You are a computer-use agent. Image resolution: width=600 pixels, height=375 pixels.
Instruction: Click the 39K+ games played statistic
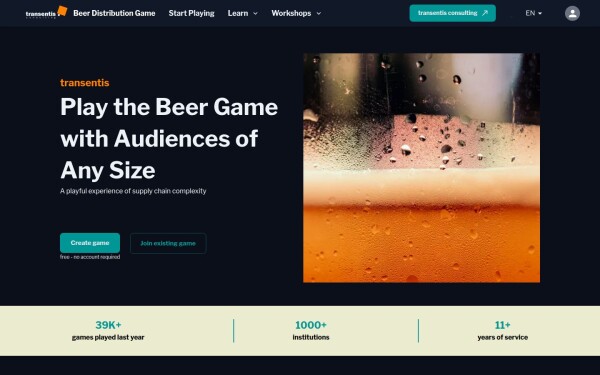pos(108,331)
